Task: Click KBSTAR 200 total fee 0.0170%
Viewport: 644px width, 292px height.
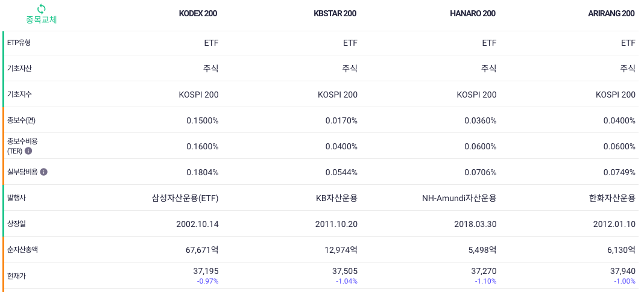Action: tap(341, 120)
